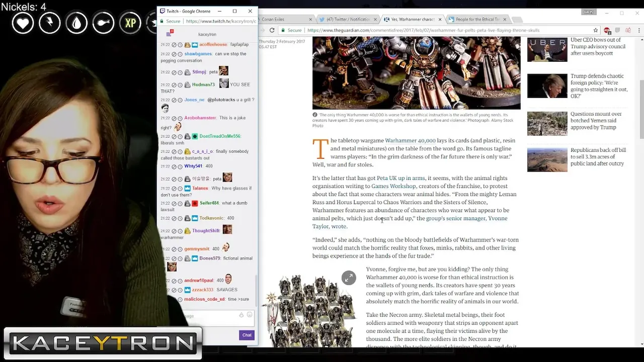Viewport: 644px width, 362px height.
Task: Click the kaceytron chat room header
Action: click(x=207, y=34)
